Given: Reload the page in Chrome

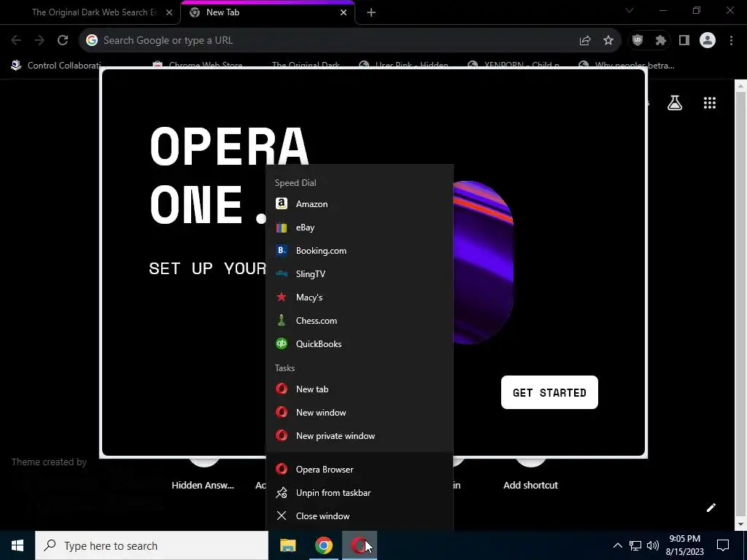Looking at the screenshot, I should [63, 41].
